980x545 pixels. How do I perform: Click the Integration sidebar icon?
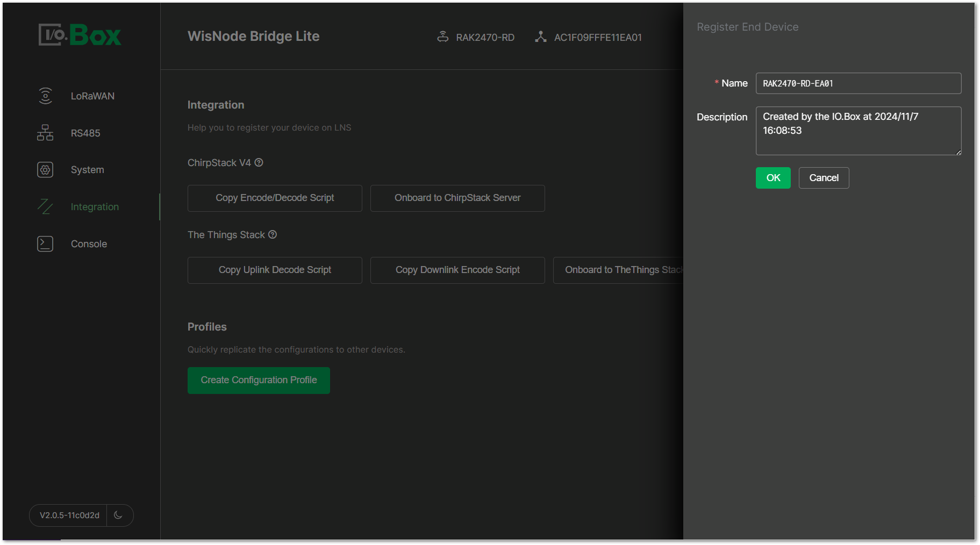tap(45, 206)
